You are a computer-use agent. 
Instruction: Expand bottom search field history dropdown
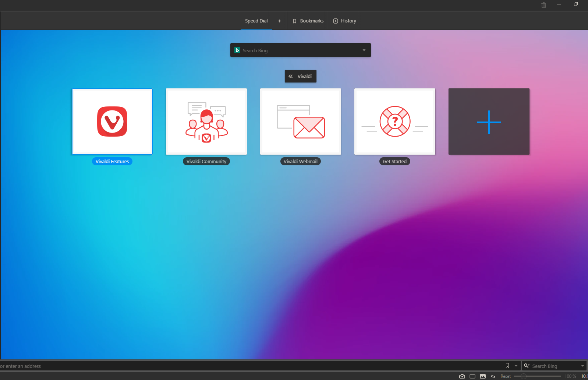pos(582,366)
